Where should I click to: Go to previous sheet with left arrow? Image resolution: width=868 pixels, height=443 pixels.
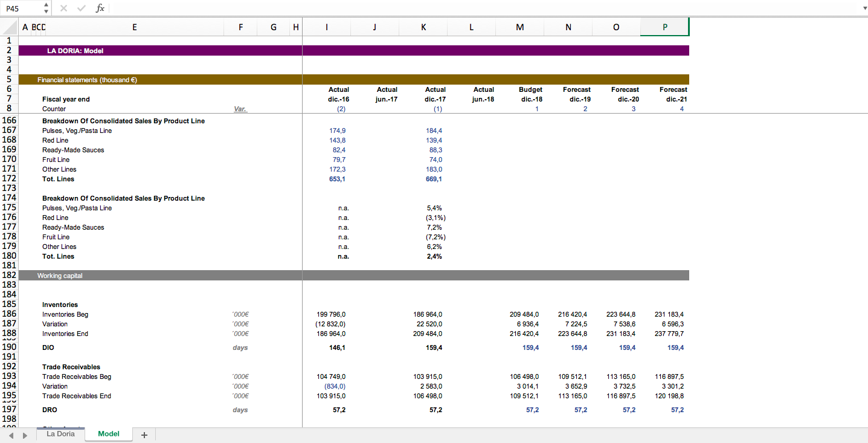(x=11, y=435)
